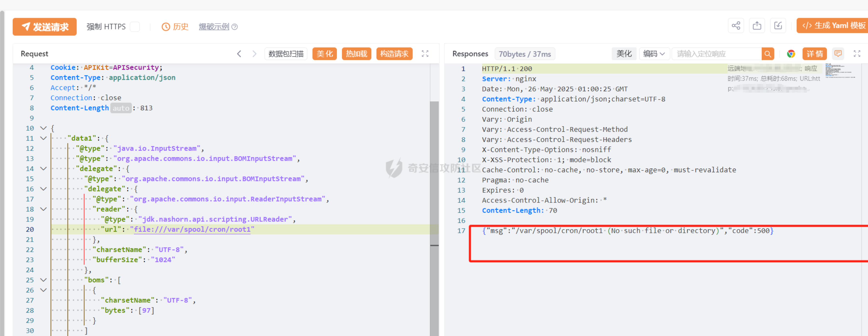868x336 pixels.
Task: Click the response minimap thumbnail
Action: 840,71
